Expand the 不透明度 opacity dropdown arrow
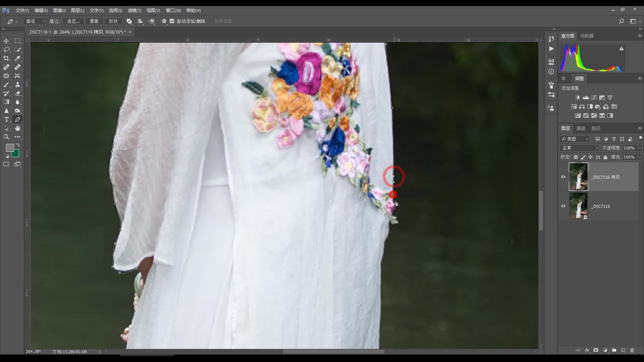Viewport: 644px width, 362px height. (x=639, y=148)
